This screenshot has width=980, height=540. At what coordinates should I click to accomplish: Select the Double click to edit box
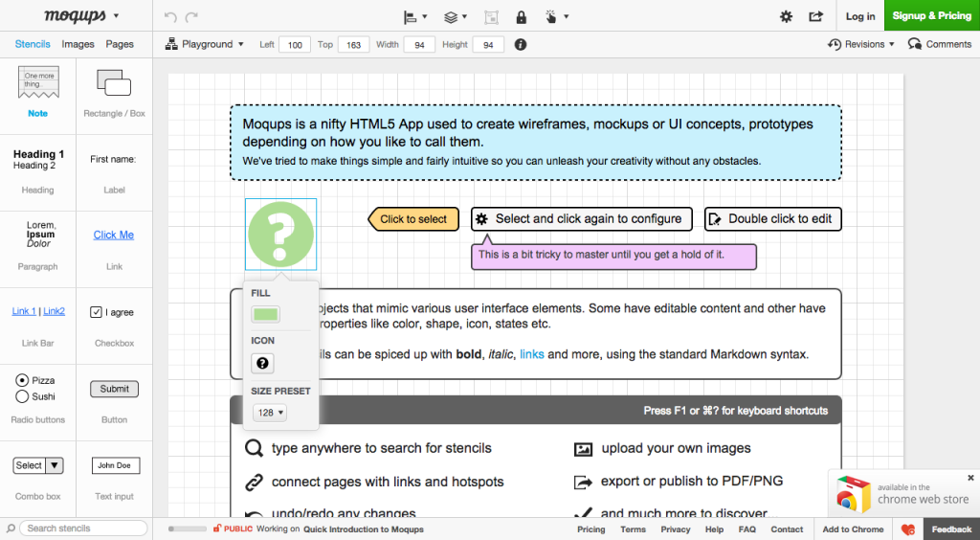[x=773, y=218]
